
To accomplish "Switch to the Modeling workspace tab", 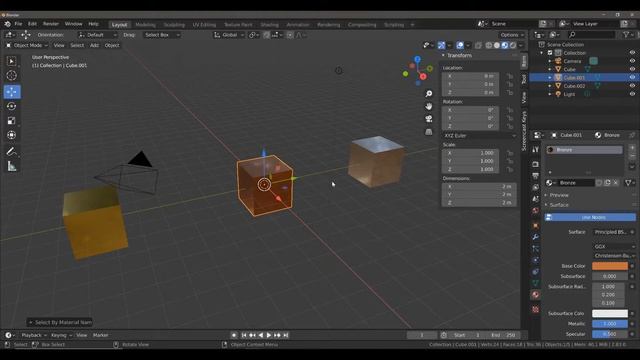I will click(x=145, y=25).
